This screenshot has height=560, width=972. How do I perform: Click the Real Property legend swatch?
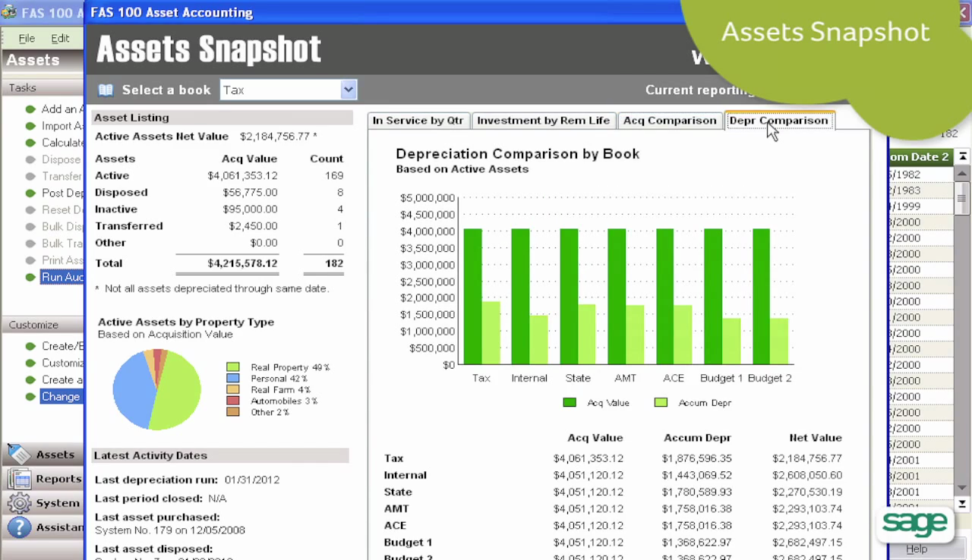[x=233, y=367]
